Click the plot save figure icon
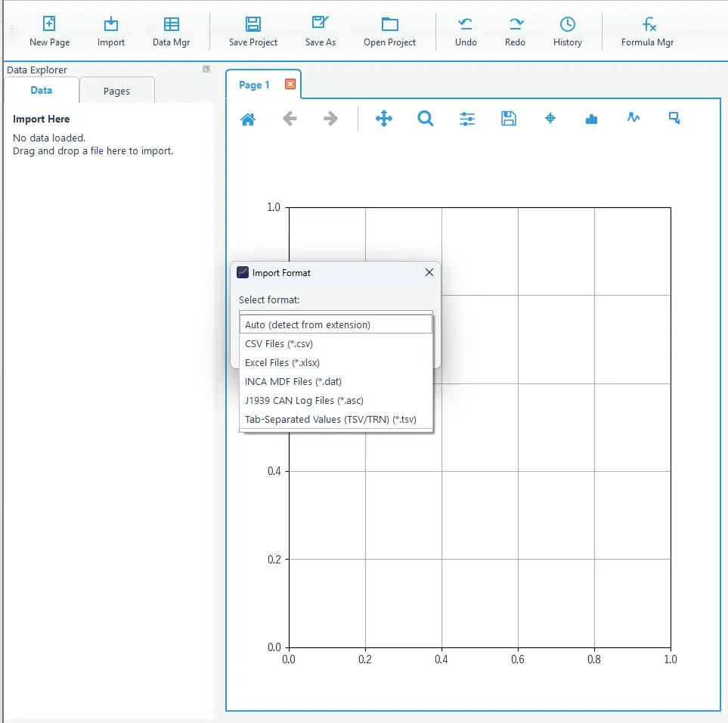Screen dimensions: 728x723 coord(509,119)
